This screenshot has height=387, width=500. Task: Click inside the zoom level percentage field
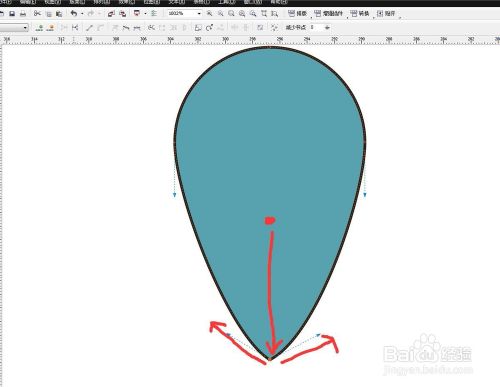point(181,13)
